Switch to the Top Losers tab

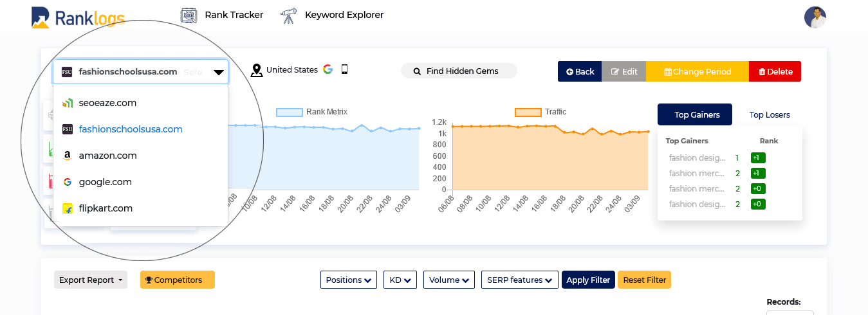(x=770, y=115)
